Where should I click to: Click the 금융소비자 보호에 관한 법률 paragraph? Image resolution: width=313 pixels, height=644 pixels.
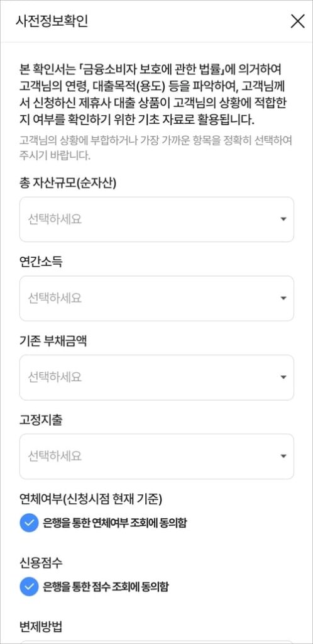pyautogui.click(x=156, y=94)
